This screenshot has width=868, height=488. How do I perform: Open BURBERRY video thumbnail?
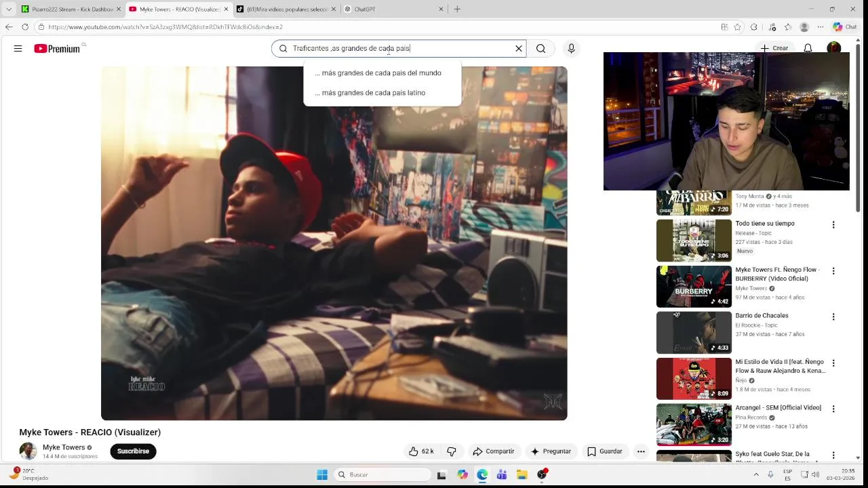click(x=694, y=287)
